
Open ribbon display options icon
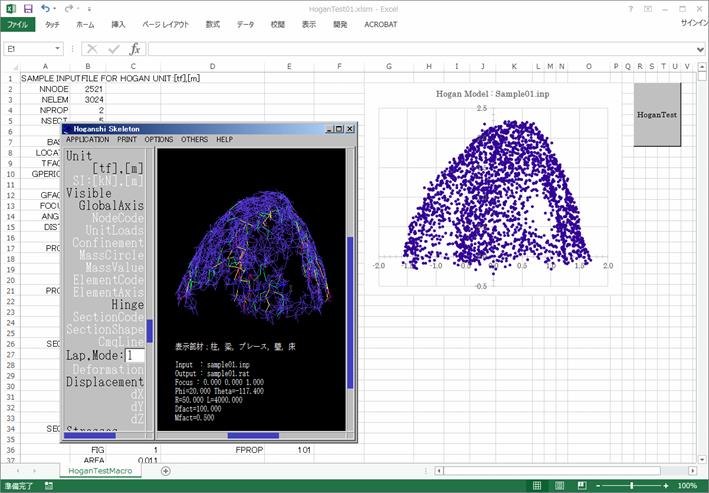point(648,9)
